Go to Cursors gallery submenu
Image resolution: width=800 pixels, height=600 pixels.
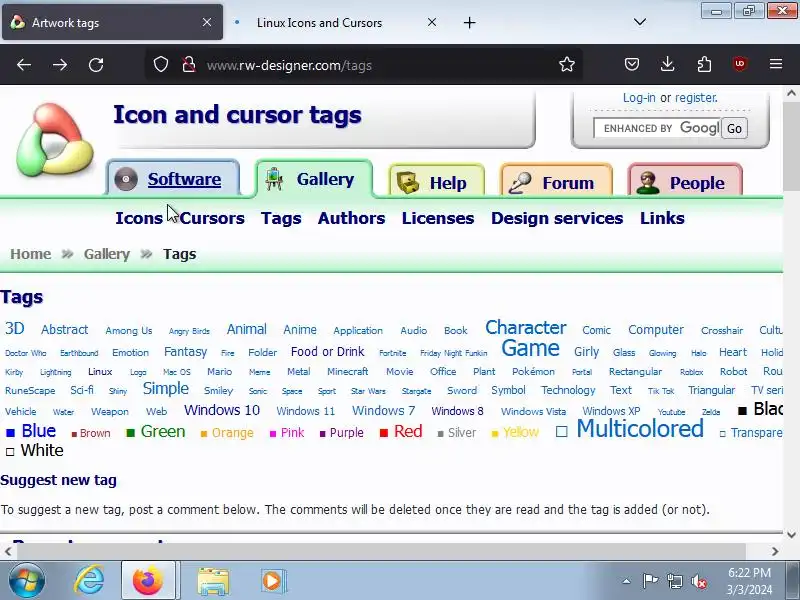[212, 218]
